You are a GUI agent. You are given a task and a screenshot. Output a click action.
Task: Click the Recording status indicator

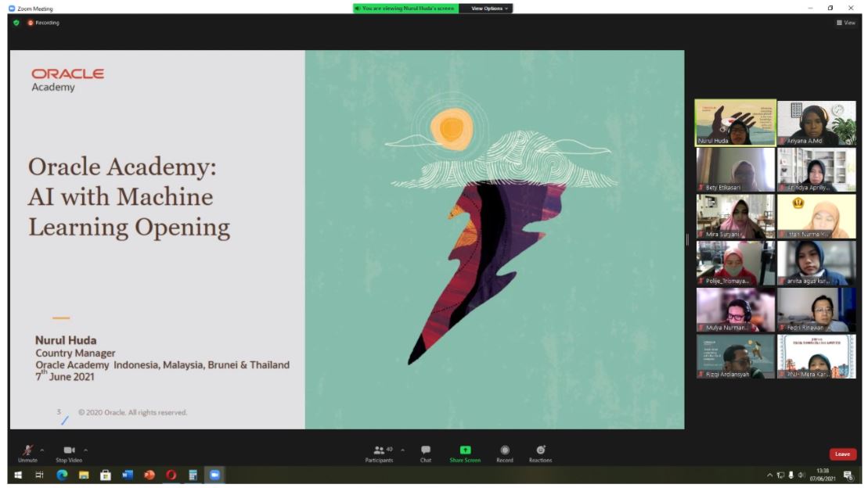(44, 23)
